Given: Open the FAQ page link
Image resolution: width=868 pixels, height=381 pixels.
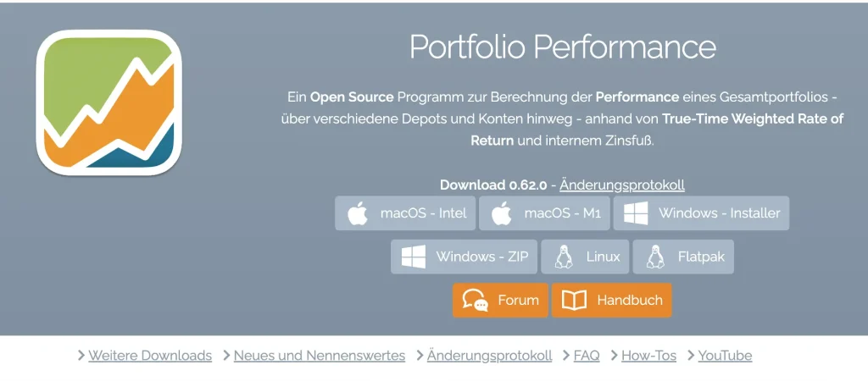Looking at the screenshot, I should [587, 356].
